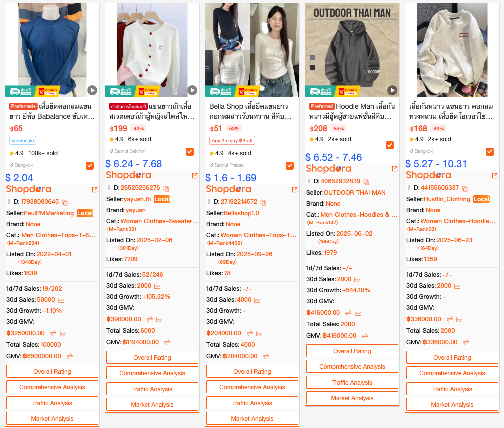Show 30d Sales chart for 50000 sales product
The height and width of the screenshot is (428, 504).
click(61, 300)
